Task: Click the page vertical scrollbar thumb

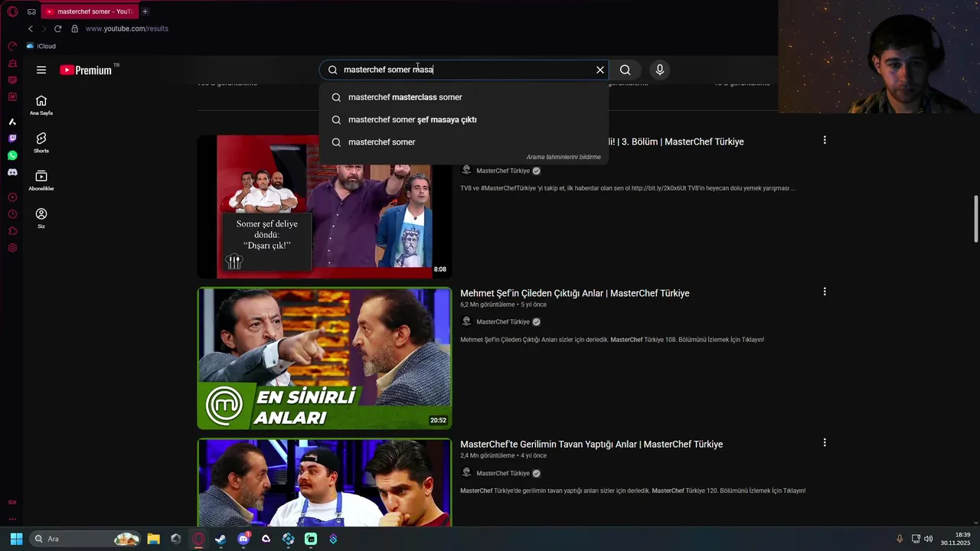Action: point(976,218)
